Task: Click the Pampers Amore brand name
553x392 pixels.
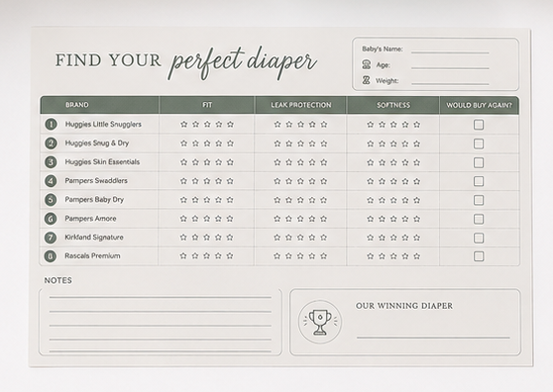Action: 90,219
